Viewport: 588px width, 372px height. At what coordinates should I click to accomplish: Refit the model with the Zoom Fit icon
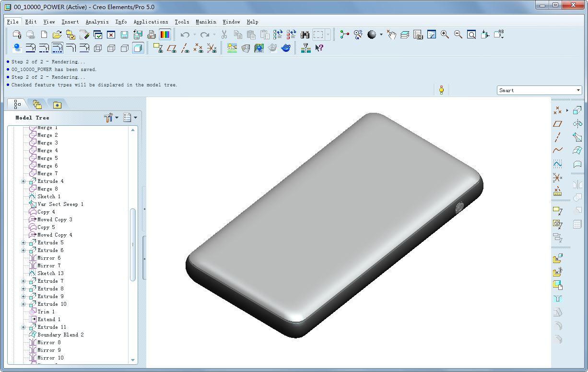pos(471,35)
